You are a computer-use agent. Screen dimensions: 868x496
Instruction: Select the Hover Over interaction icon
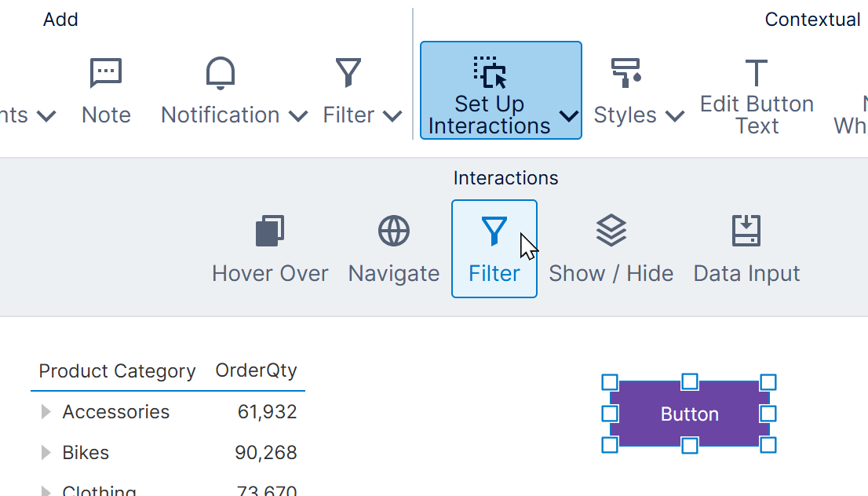point(270,230)
